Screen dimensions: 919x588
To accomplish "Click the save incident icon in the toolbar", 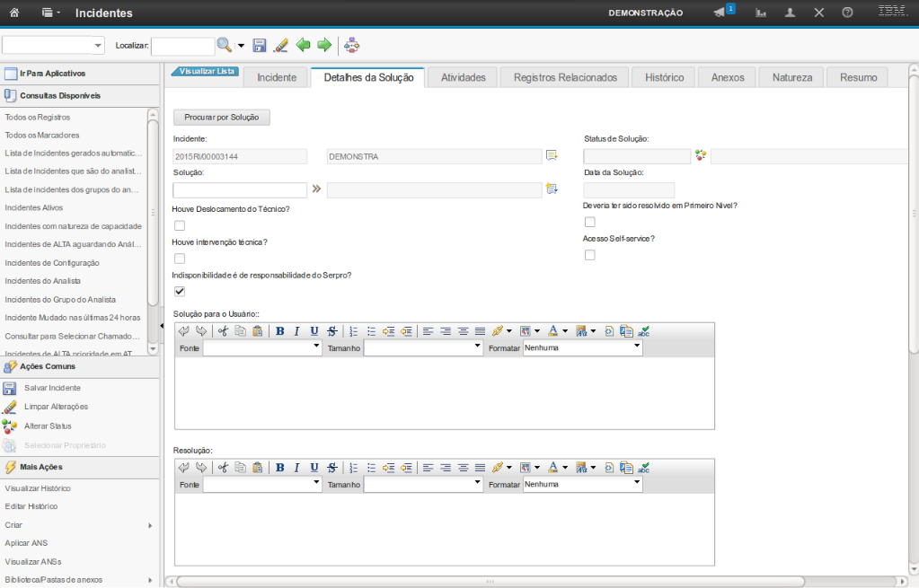I will (260, 45).
